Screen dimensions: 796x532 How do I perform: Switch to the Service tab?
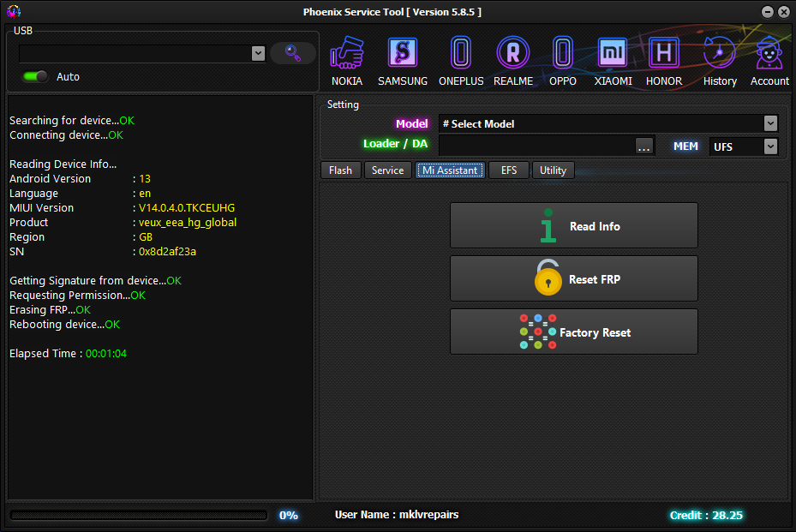pyautogui.click(x=388, y=170)
